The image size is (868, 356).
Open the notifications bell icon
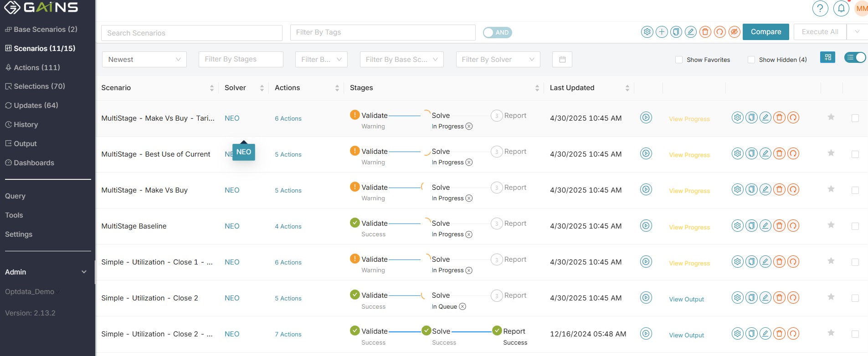(841, 9)
